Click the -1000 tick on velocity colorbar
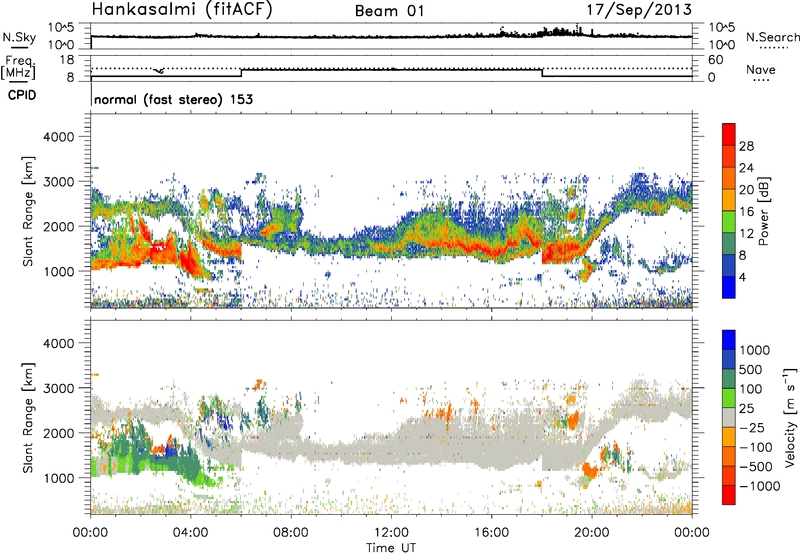 coord(759,486)
